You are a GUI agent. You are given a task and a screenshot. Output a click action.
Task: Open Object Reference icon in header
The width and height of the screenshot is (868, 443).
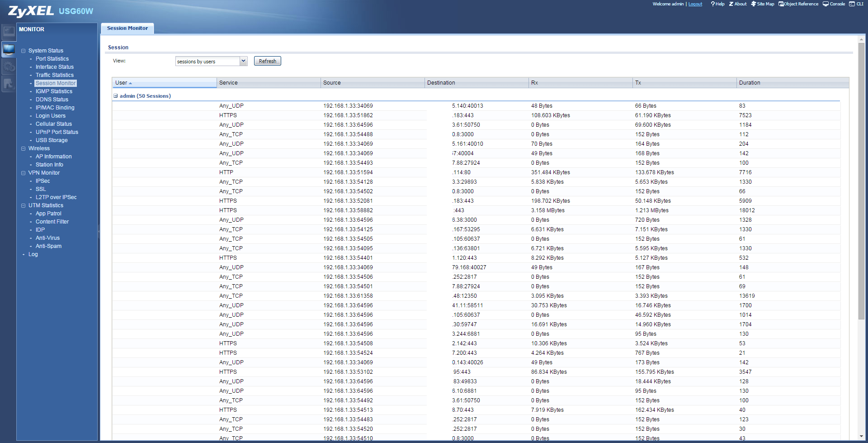pyautogui.click(x=781, y=4)
